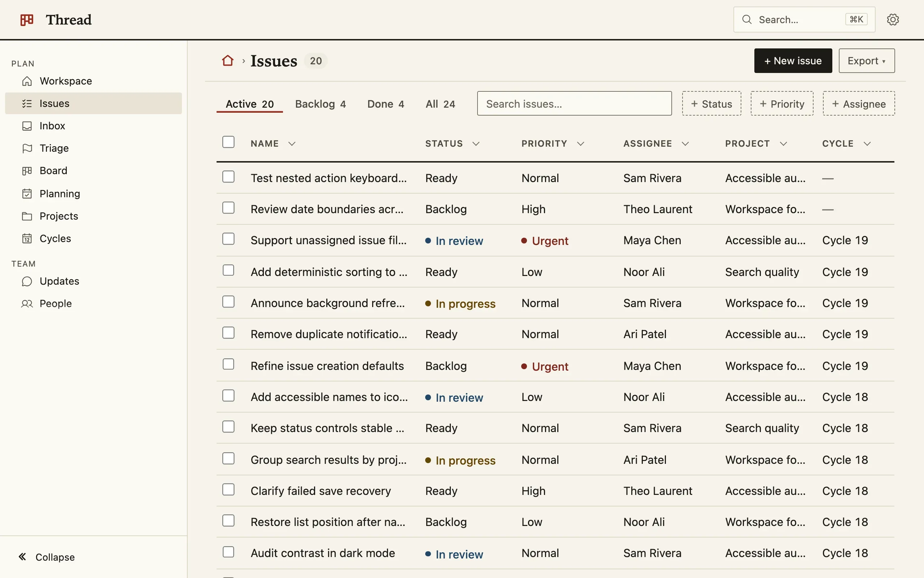Click the Planning calendar-check icon

click(x=27, y=193)
